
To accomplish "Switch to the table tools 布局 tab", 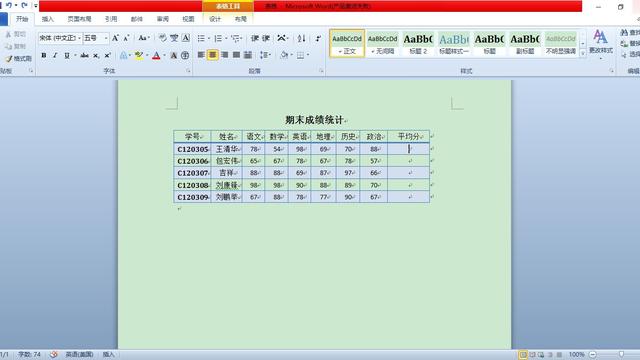I will coord(241,19).
